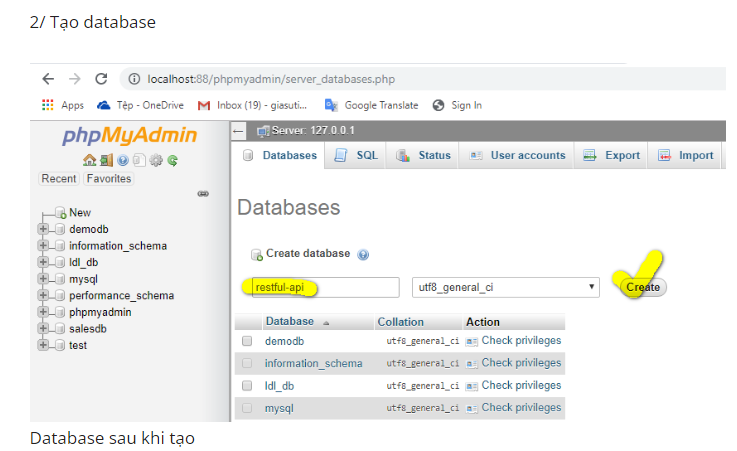Check privileges for demodb
The width and height of the screenshot is (737, 451).
click(x=521, y=341)
